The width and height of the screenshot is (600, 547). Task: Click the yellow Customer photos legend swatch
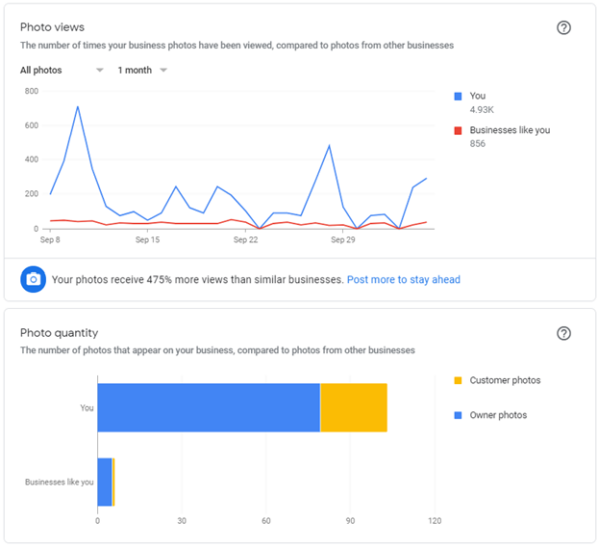click(458, 380)
